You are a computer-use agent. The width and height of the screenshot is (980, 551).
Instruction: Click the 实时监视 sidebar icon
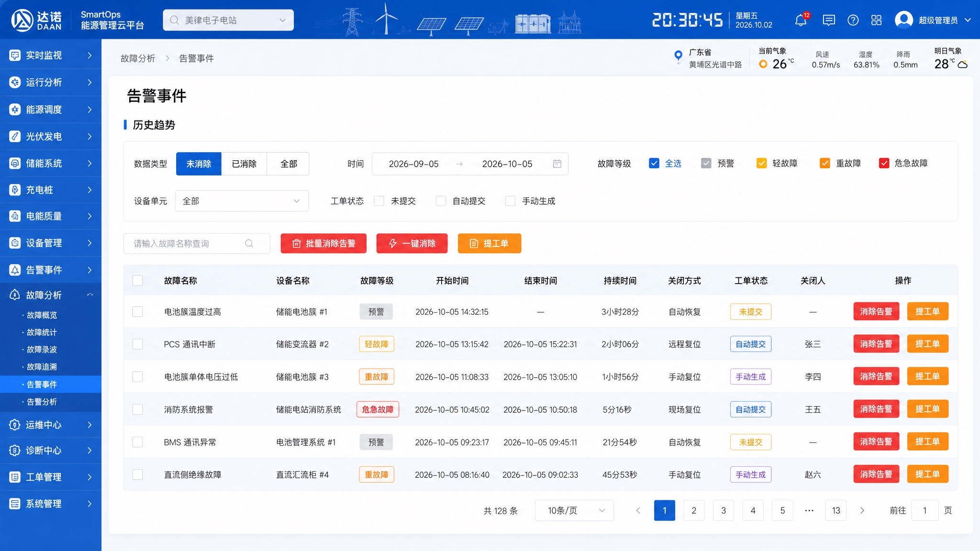15,55
